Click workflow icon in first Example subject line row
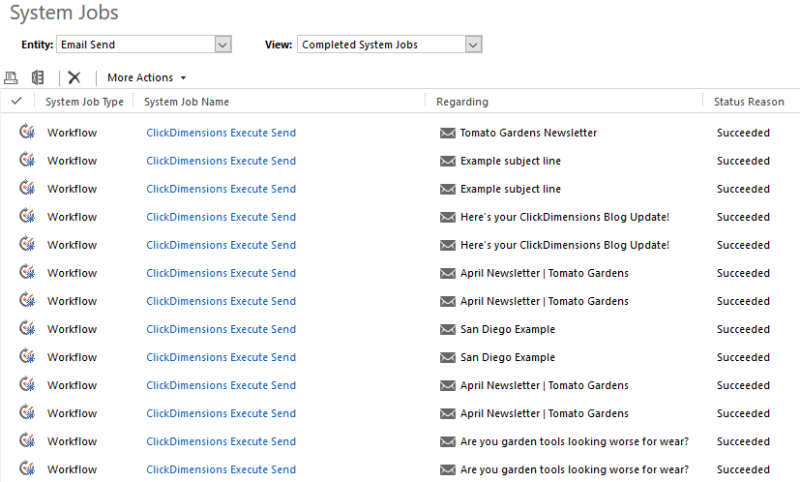This screenshot has height=482, width=800. pos(27,160)
